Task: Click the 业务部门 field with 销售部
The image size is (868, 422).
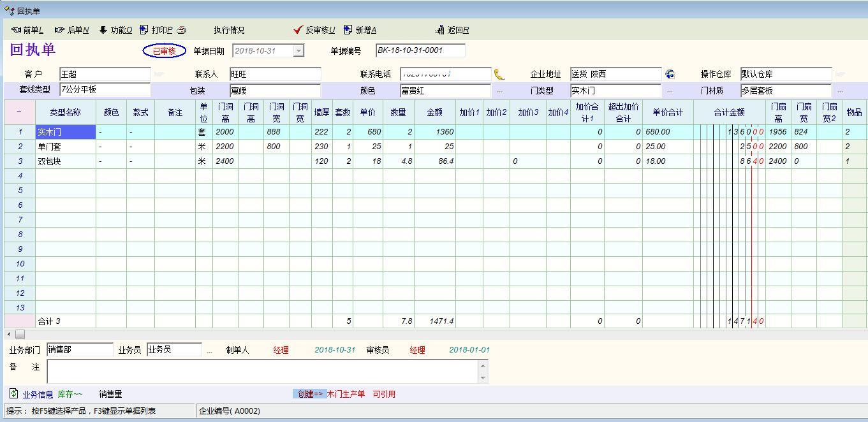Action: 80,350
